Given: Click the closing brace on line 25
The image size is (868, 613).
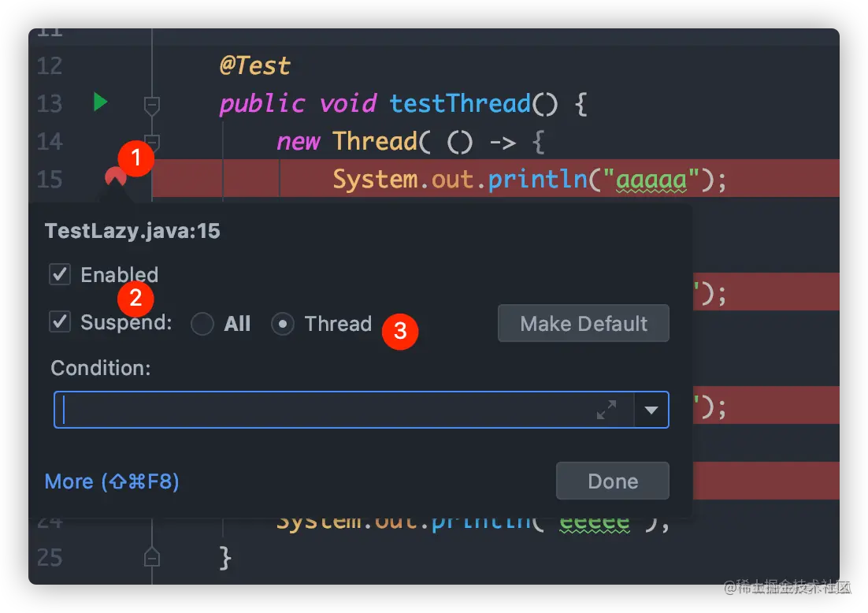Looking at the screenshot, I should coord(224,557).
